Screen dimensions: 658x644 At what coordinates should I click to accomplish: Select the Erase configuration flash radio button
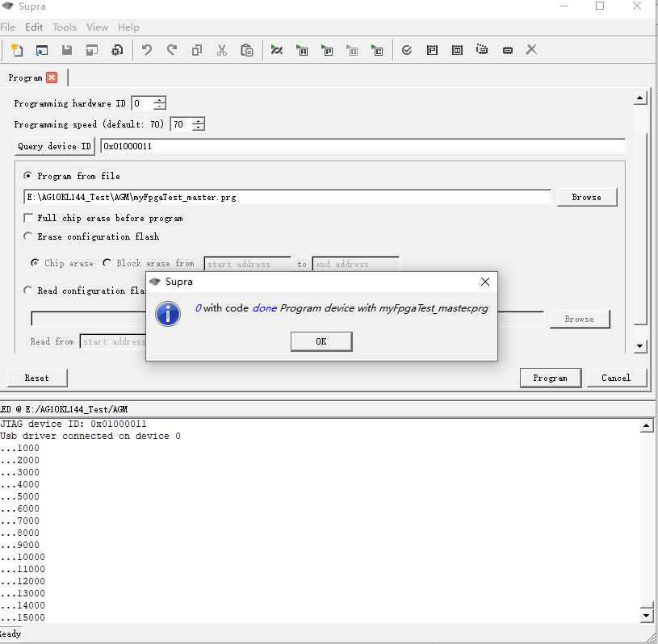27,236
